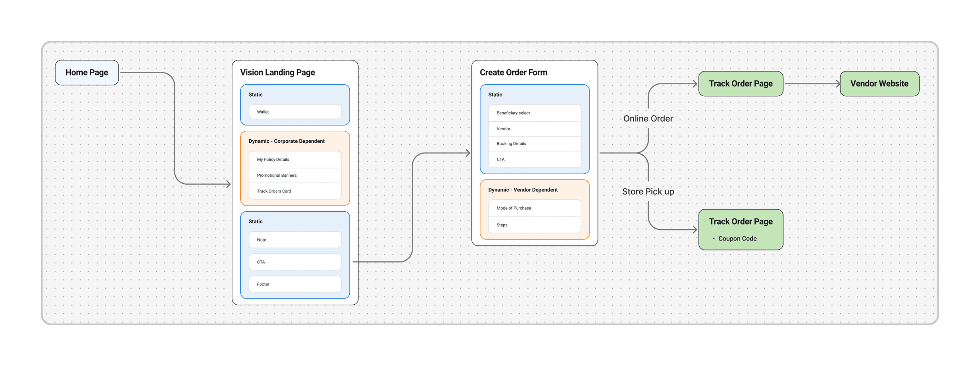The height and width of the screenshot is (366, 980).
Task: Select Promotional Banners row
Action: [295, 176]
